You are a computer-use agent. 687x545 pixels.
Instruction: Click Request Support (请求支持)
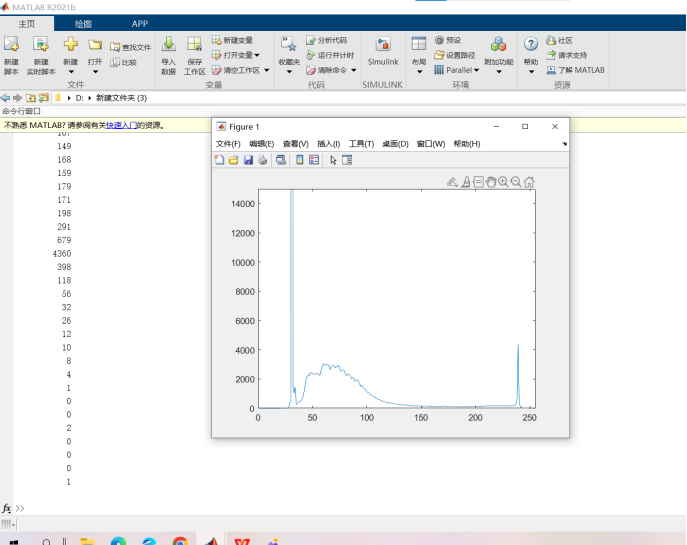567,55
